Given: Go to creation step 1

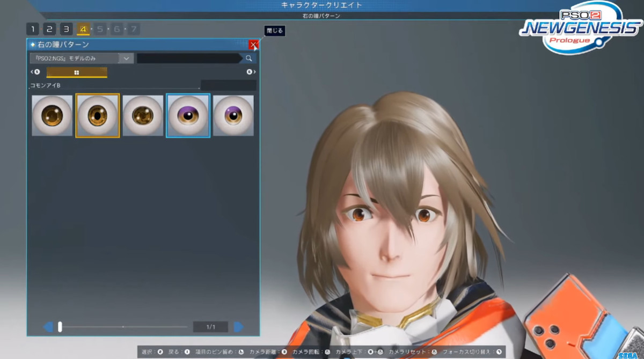Looking at the screenshot, I should (x=33, y=29).
